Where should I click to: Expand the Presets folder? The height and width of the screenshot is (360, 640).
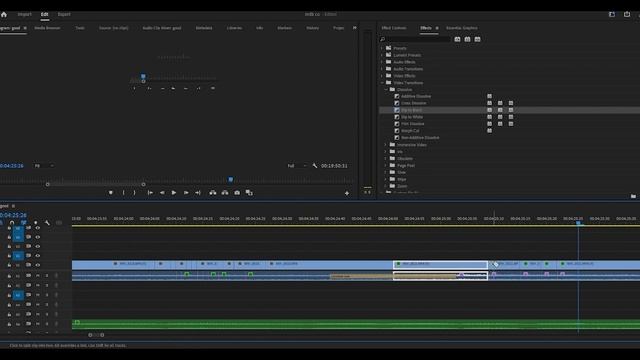point(382,48)
